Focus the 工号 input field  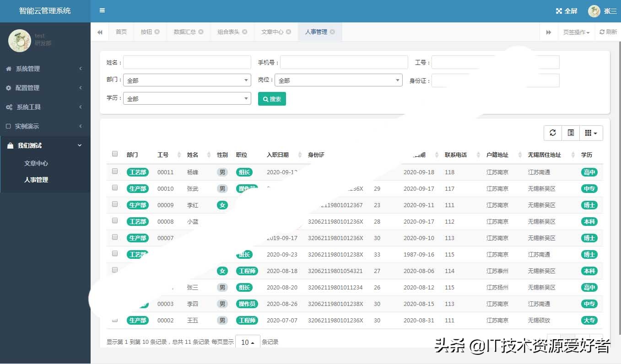(x=496, y=62)
